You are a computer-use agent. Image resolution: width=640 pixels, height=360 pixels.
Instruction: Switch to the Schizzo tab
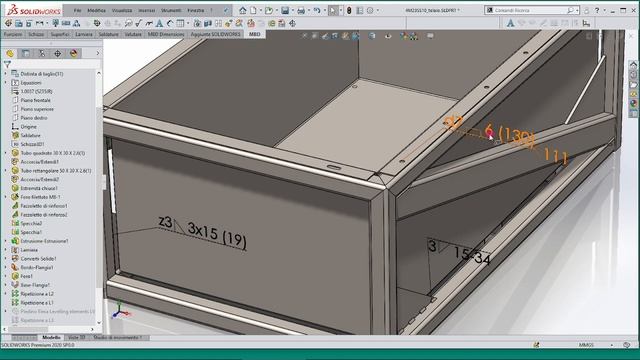point(36,35)
